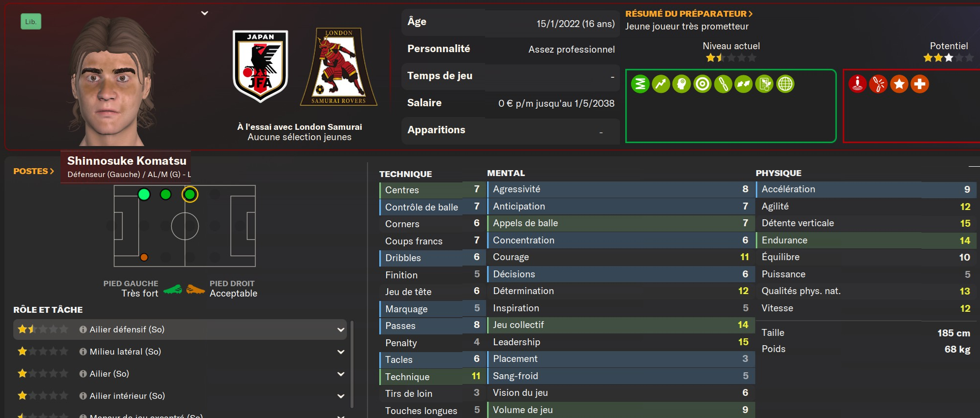Open the Japan JFA national team badge
The image size is (980, 418).
[260, 66]
